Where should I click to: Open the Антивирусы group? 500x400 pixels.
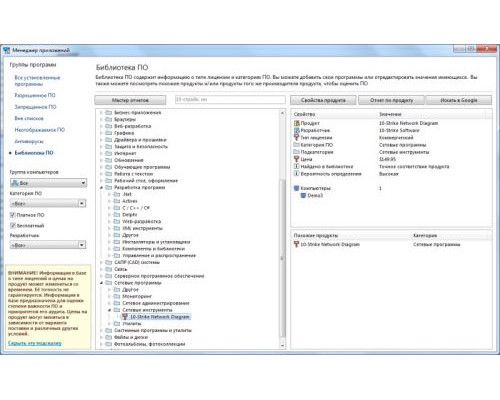tap(29, 141)
